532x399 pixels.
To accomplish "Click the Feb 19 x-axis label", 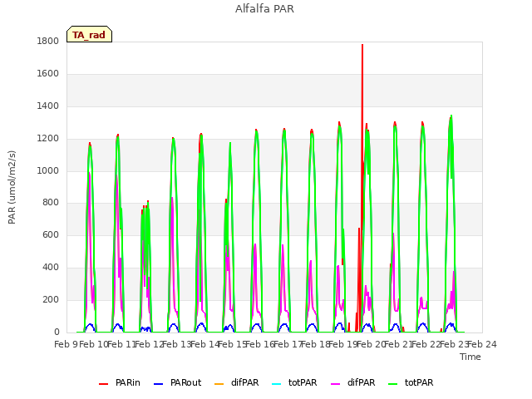I will (343, 344).
